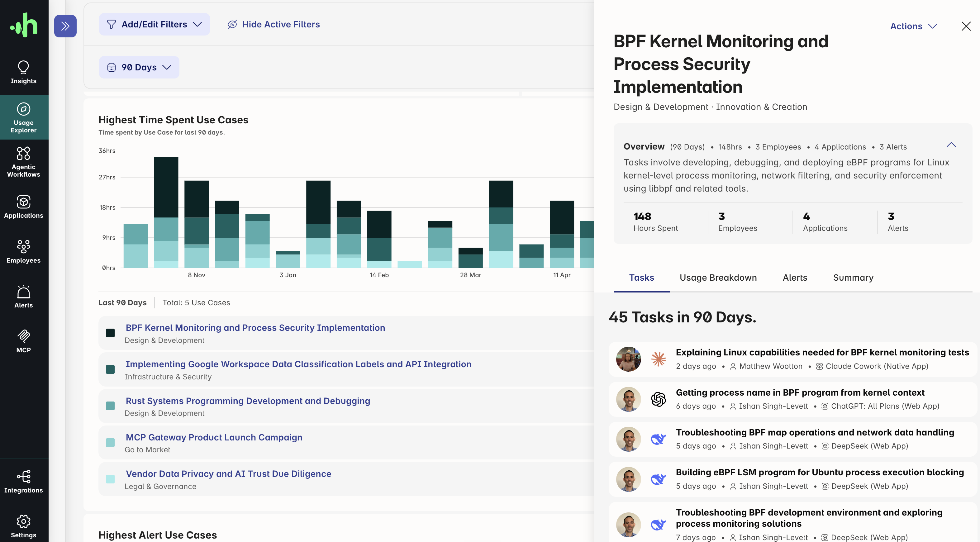
Task: Open Applications section in sidebar
Action: (24, 207)
